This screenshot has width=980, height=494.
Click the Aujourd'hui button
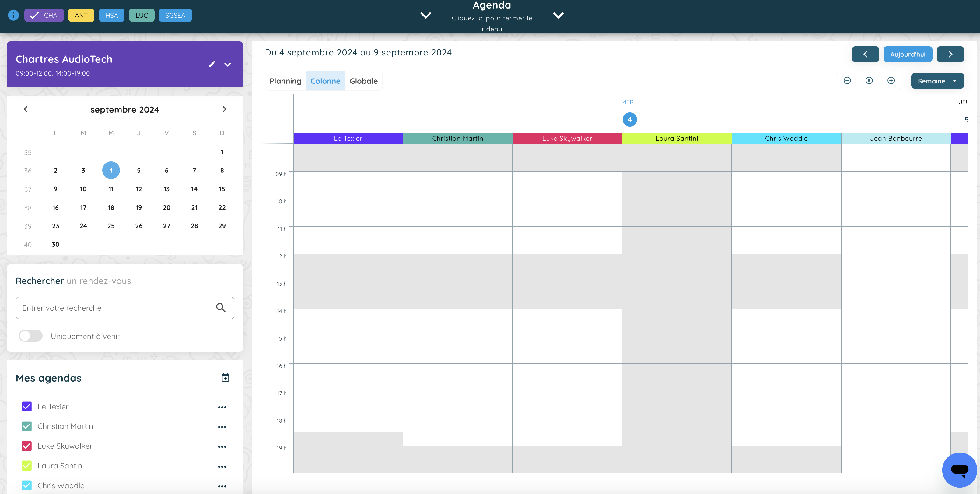907,54
